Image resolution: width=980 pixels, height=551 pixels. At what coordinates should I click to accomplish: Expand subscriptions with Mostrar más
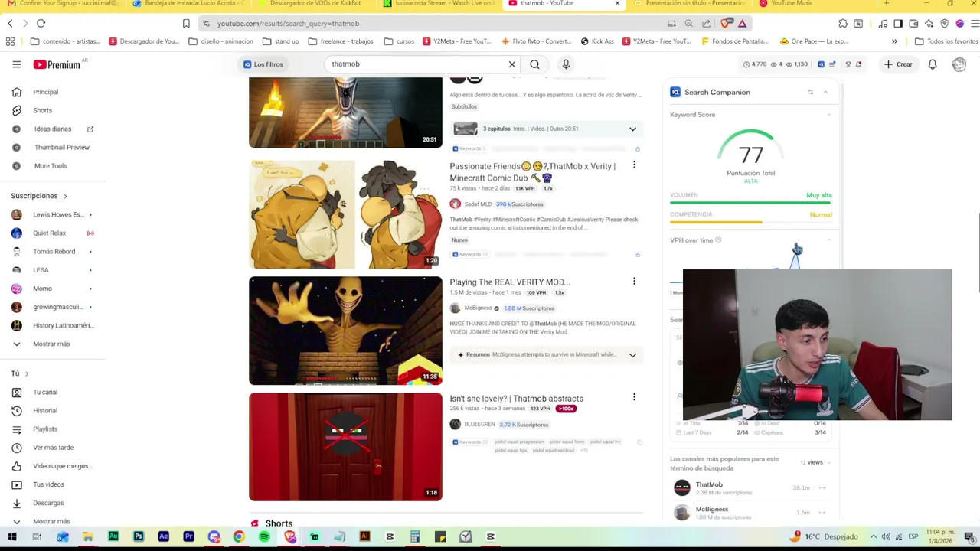tap(51, 344)
